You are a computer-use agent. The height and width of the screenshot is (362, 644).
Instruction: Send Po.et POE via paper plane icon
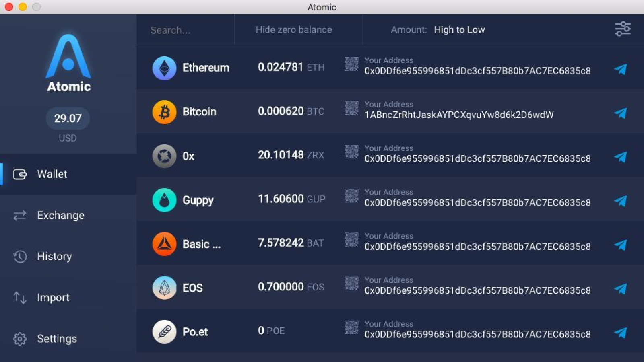[x=621, y=333]
